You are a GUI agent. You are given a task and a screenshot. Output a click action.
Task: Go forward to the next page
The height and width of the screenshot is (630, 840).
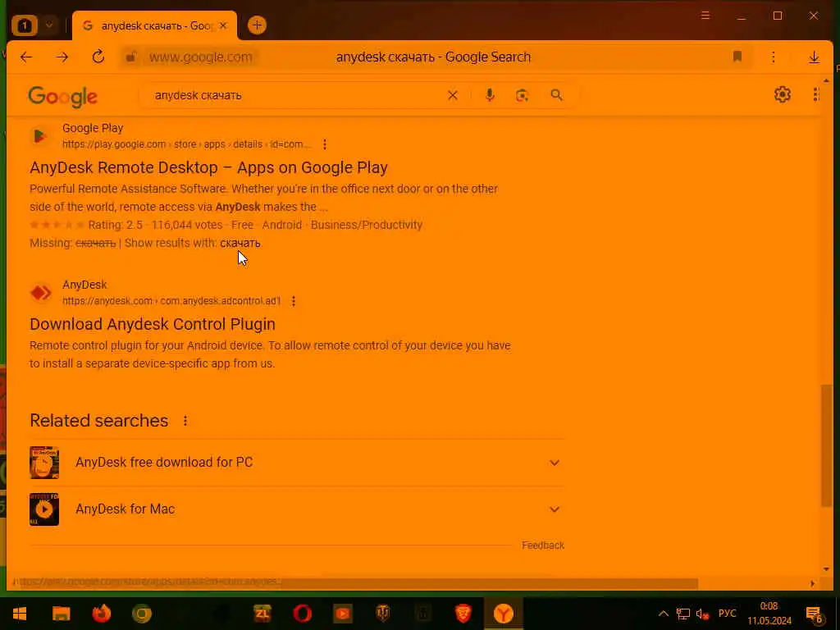pos(62,57)
